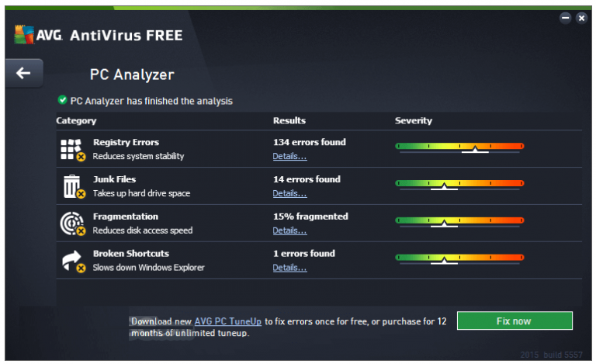
Task: Click the Registry Errors grid icon
Action: (73, 149)
